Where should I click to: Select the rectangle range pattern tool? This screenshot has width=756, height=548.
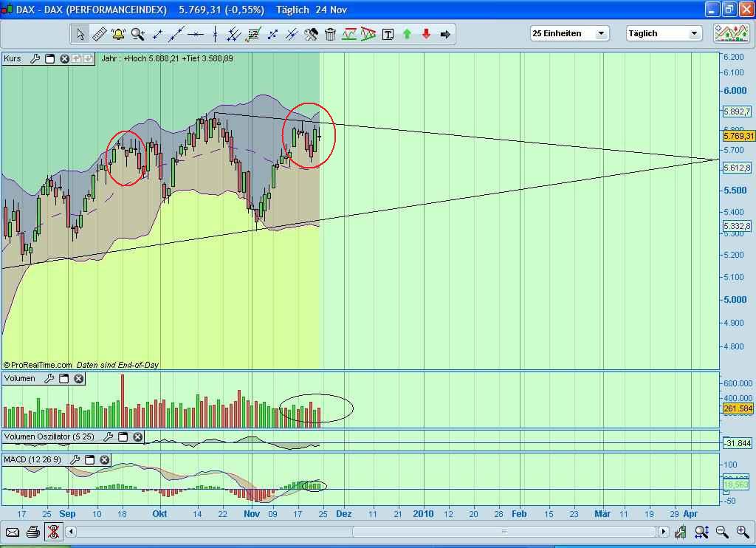pyautogui.click(x=349, y=34)
